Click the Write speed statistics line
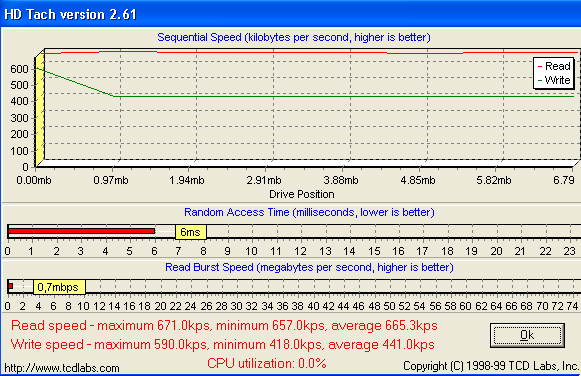This screenshot has height=376, width=581. click(222, 344)
